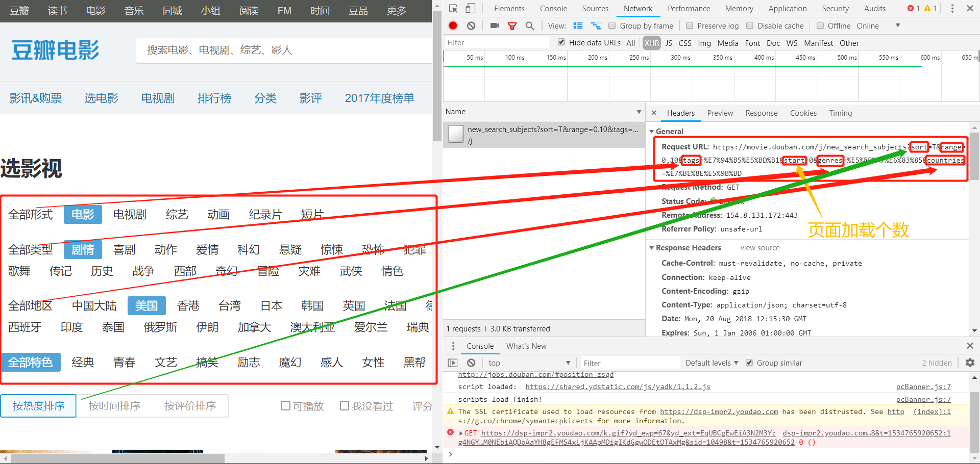Show the waterfall overview view icon
Screen dimensions: 980x464
point(596,25)
